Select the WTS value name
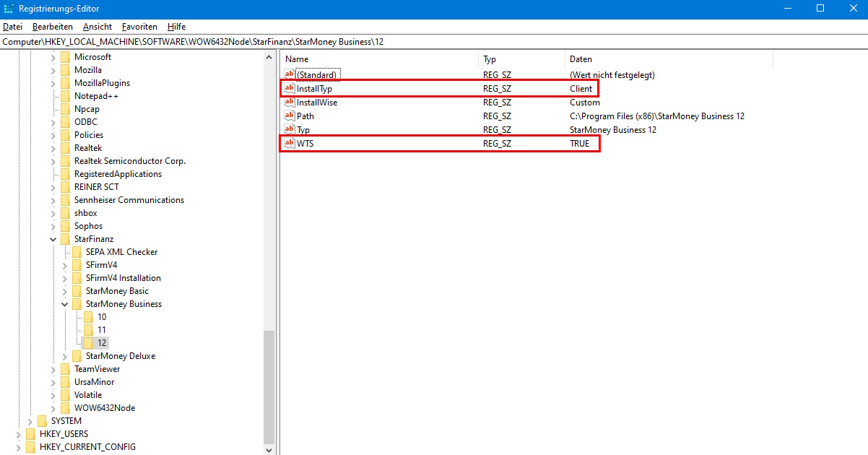Viewport: 868px width, 455px height. 305,144
